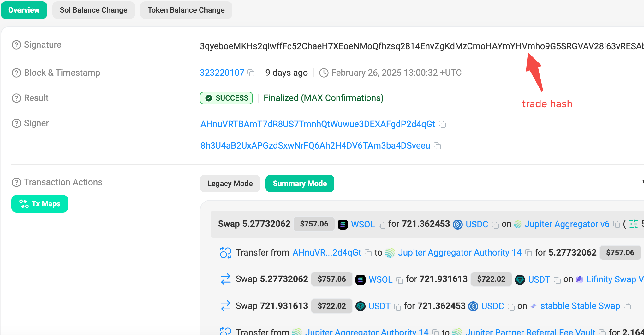The height and width of the screenshot is (335, 644).
Task: Switch to Token Balance Change tab
Action: (x=186, y=10)
